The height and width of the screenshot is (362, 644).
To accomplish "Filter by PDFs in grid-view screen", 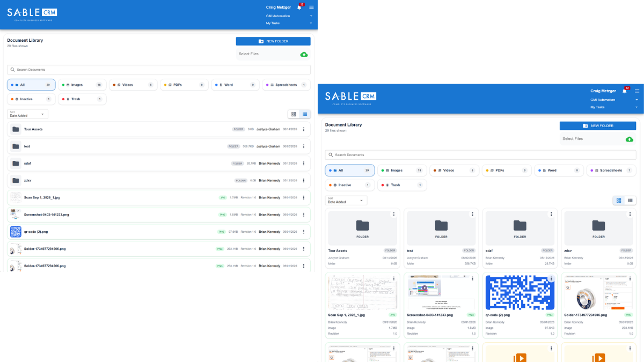I will point(506,171).
